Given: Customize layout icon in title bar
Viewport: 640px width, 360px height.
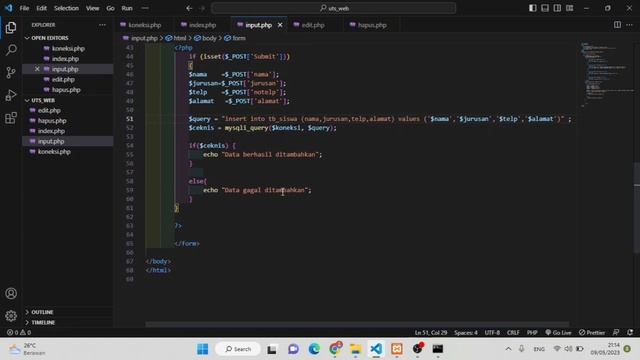Looking at the screenshot, I should click(x=569, y=8).
